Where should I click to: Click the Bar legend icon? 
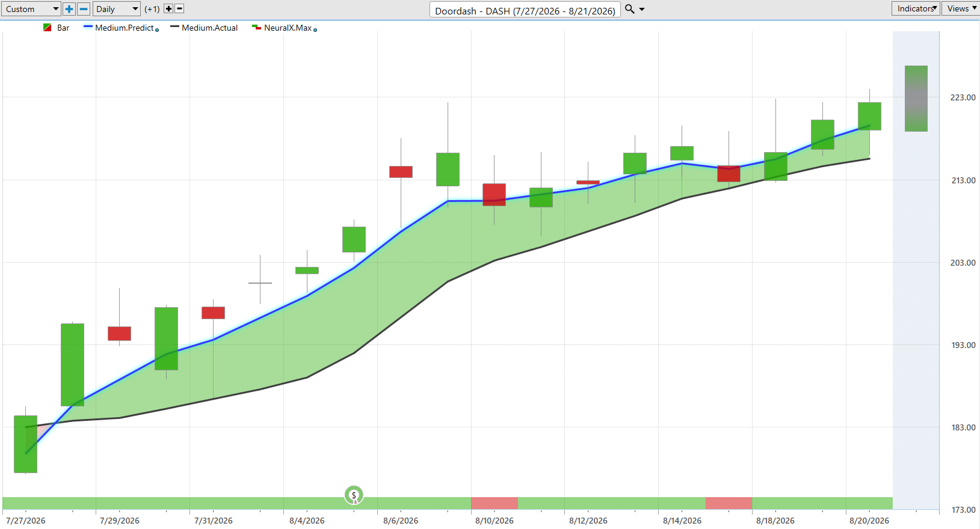[48, 28]
